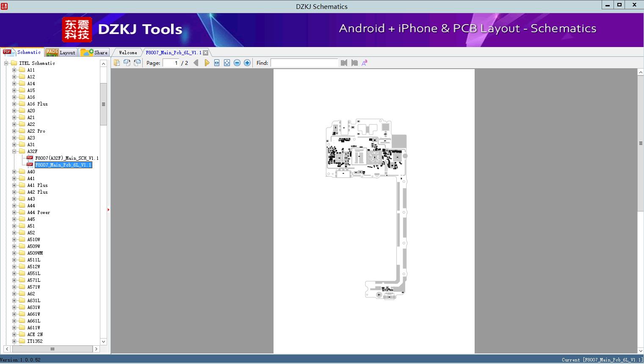
Task: Click the page number input box
Action: click(171, 63)
